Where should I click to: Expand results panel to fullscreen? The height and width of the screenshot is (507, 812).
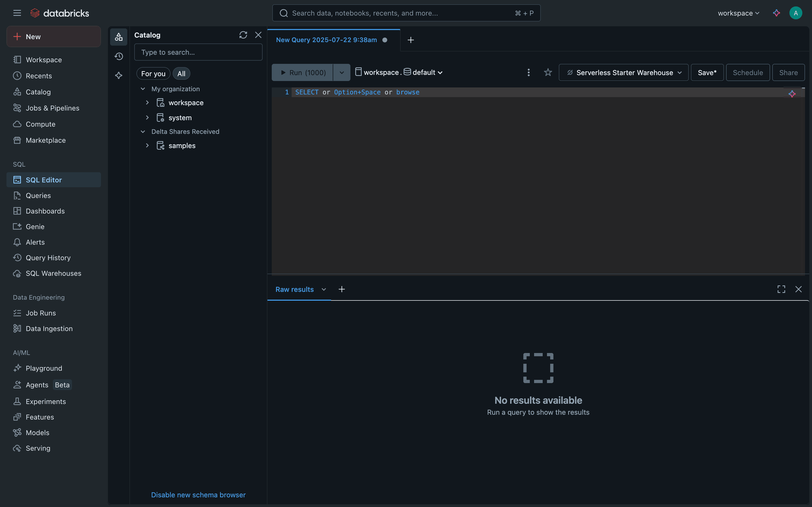click(x=781, y=289)
